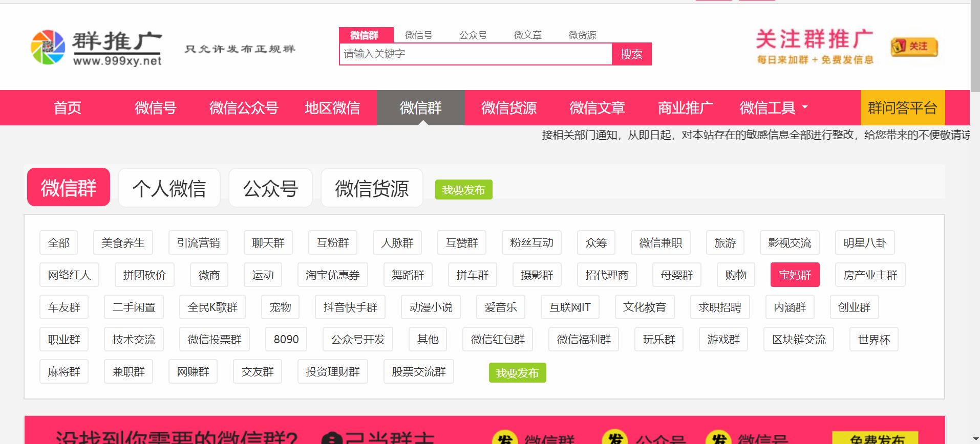
Task: Select the 世界杯 category
Action: pos(874,339)
